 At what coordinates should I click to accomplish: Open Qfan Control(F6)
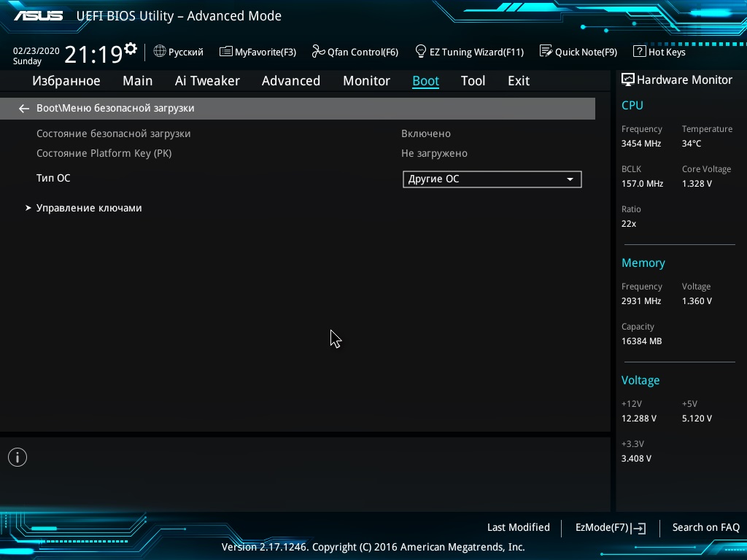click(x=355, y=52)
